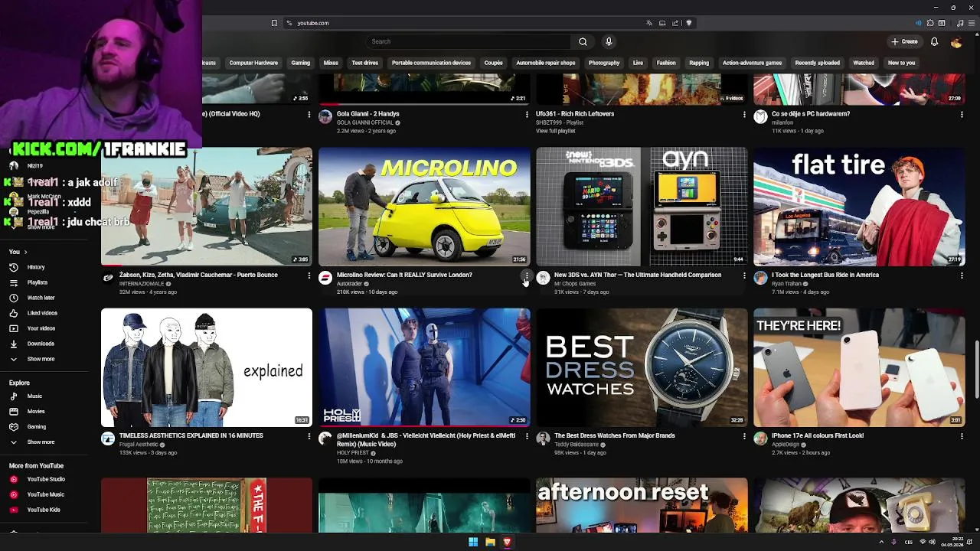Open YouTube Music
The height and width of the screenshot is (551, 980).
[x=45, y=494]
